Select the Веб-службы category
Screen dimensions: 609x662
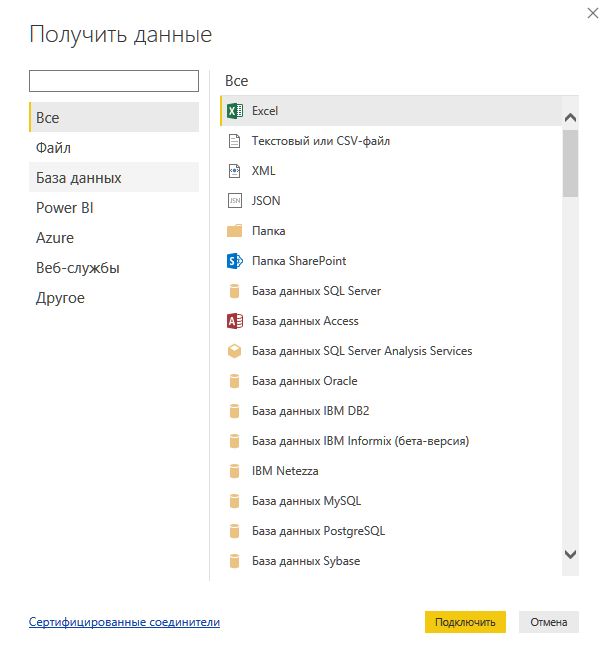pos(114,268)
